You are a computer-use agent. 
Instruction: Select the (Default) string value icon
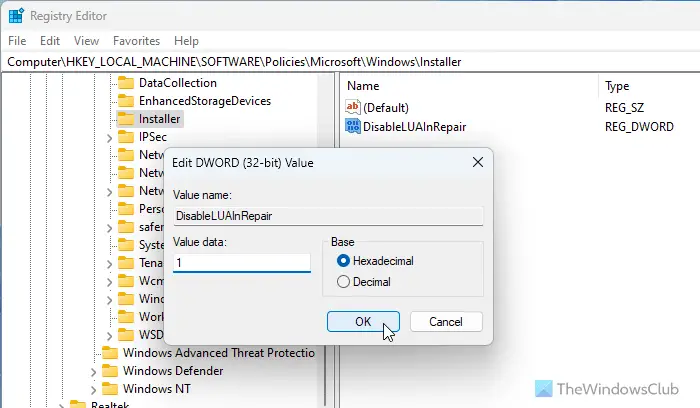pyautogui.click(x=353, y=107)
